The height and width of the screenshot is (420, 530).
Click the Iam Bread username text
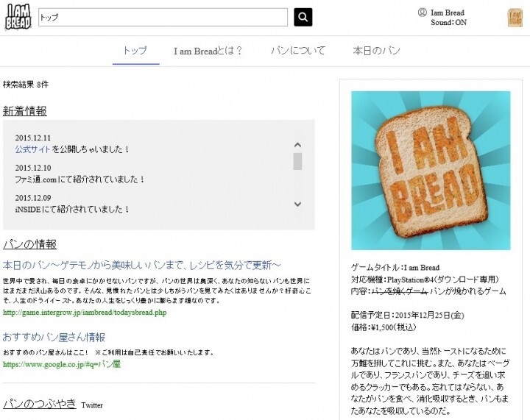click(448, 13)
